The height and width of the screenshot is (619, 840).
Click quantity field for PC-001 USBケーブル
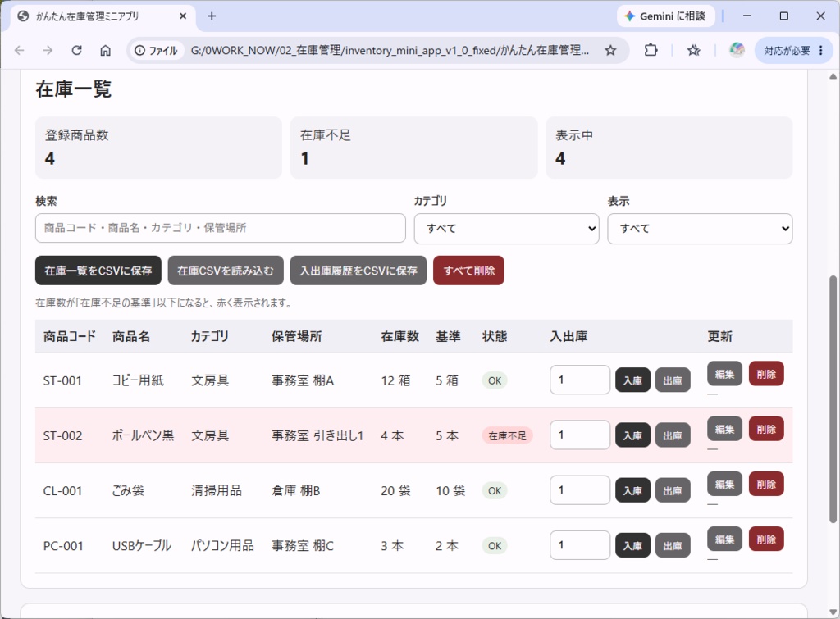pyautogui.click(x=580, y=545)
